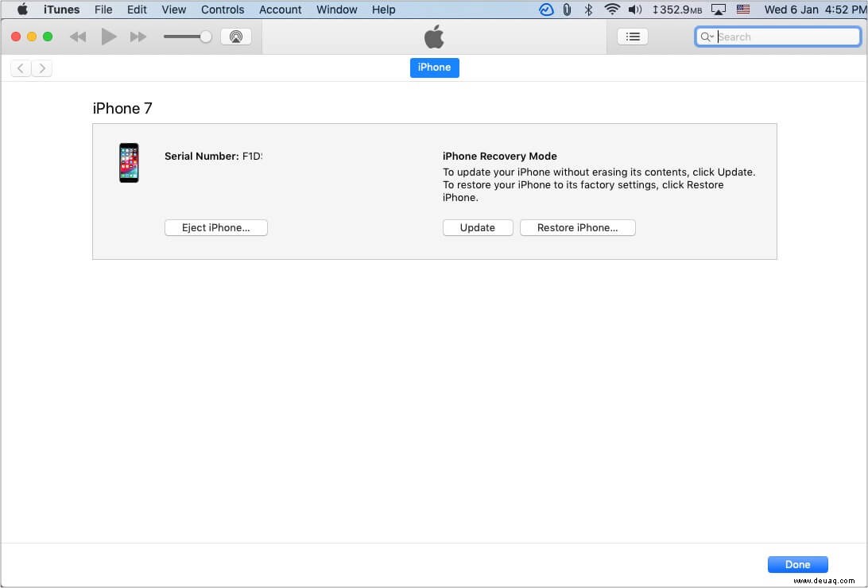Go forward with the right chevron
Viewport: 868px width, 588px height.
click(42, 68)
